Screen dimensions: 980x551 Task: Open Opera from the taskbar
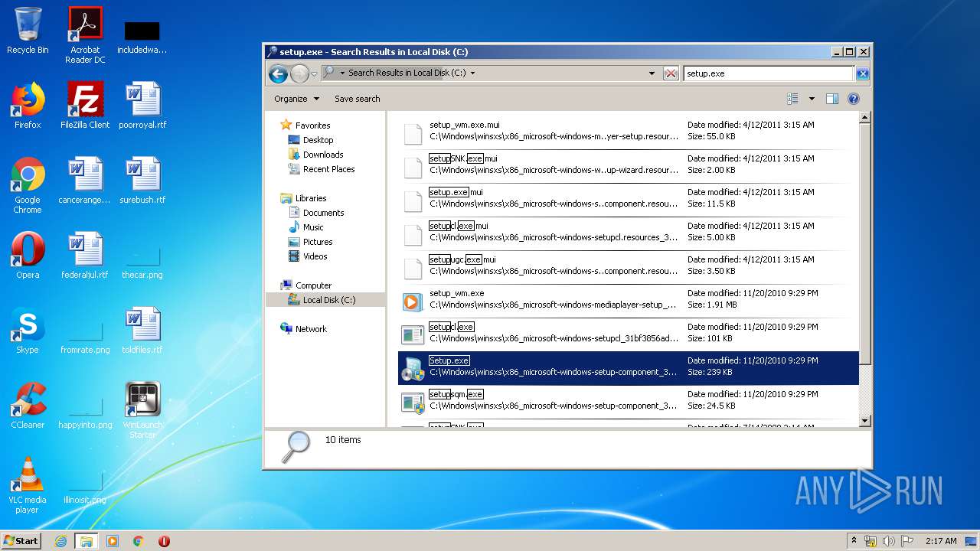pyautogui.click(x=164, y=541)
